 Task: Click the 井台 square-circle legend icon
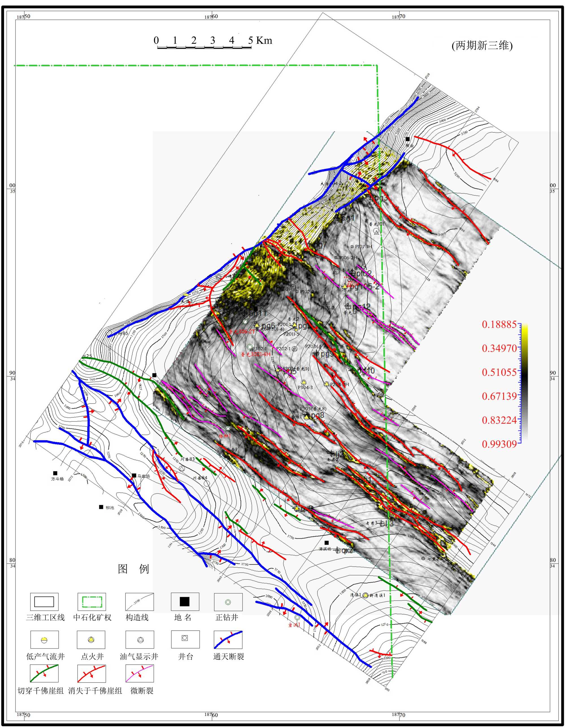coord(185,638)
